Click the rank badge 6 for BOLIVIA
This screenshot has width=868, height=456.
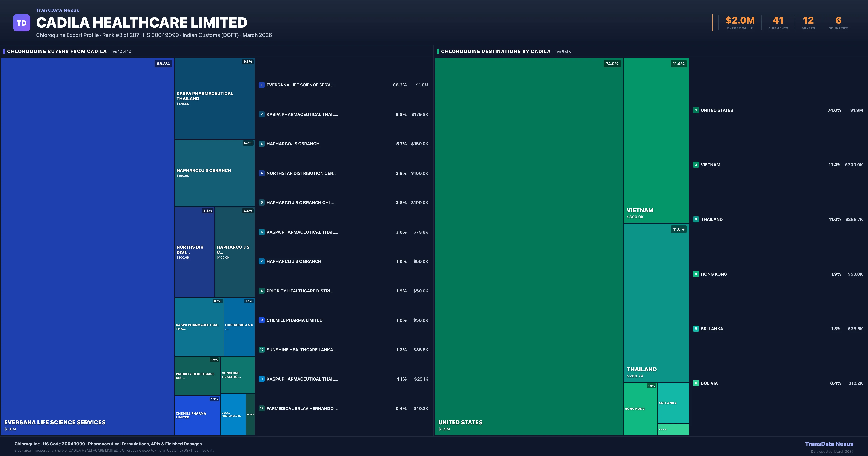coord(696,383)
